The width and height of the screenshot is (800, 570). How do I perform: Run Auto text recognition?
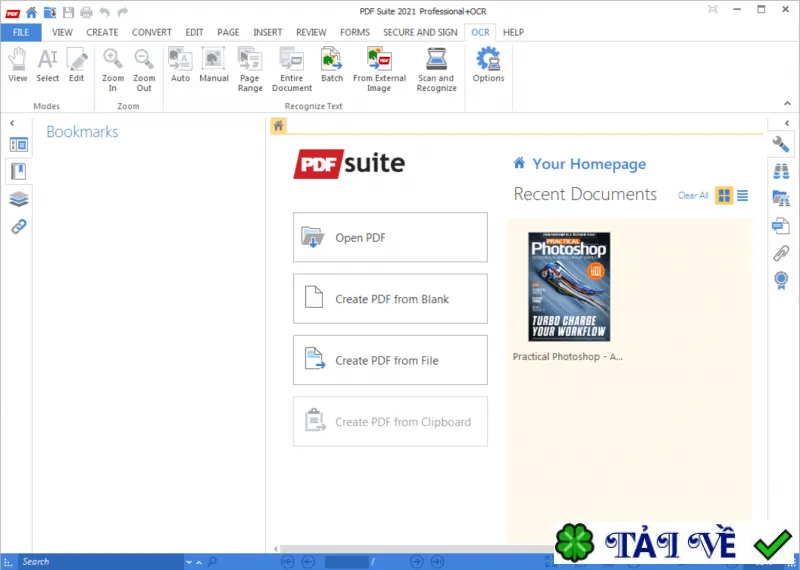tap(180, 65)
